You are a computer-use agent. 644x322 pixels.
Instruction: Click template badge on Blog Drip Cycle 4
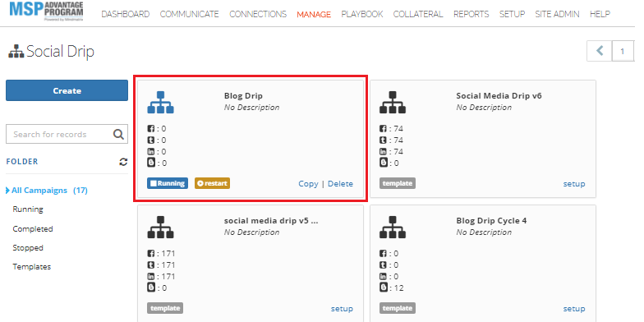pos(398,308)
